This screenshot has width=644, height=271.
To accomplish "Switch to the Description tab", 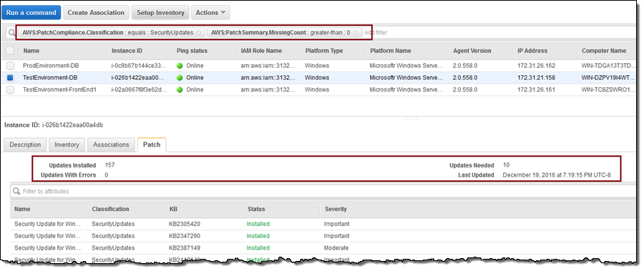I will click(x=25, y=144).
